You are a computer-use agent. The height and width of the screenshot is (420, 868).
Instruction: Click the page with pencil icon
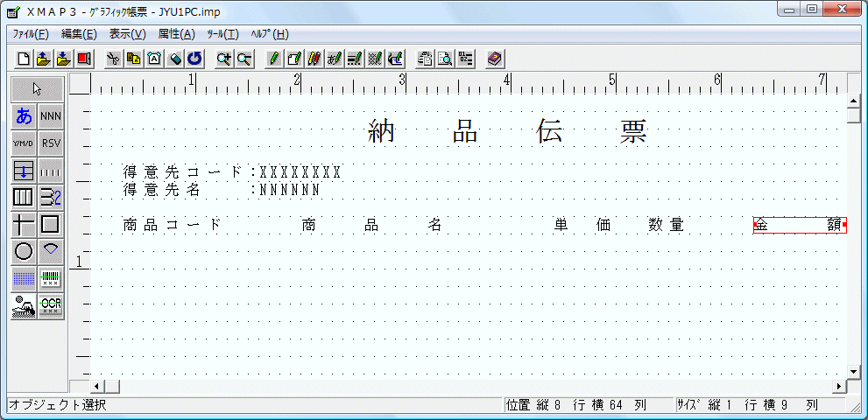tap(294, 58)
